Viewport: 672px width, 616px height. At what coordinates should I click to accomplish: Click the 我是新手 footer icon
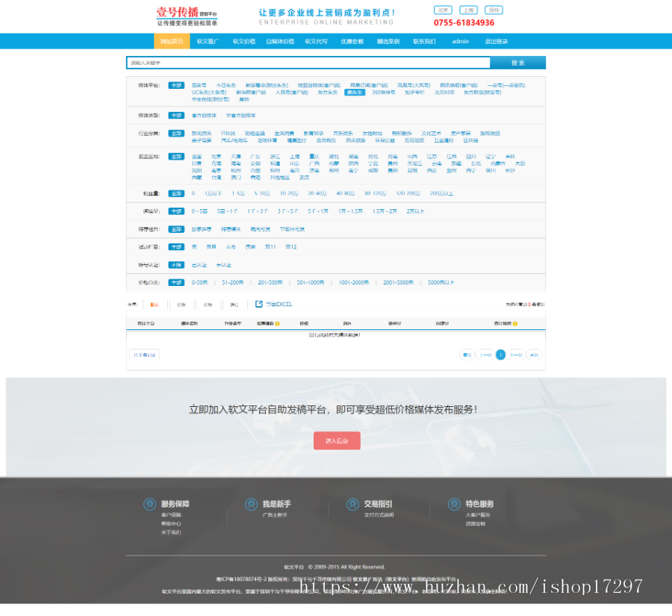point(251,504)
